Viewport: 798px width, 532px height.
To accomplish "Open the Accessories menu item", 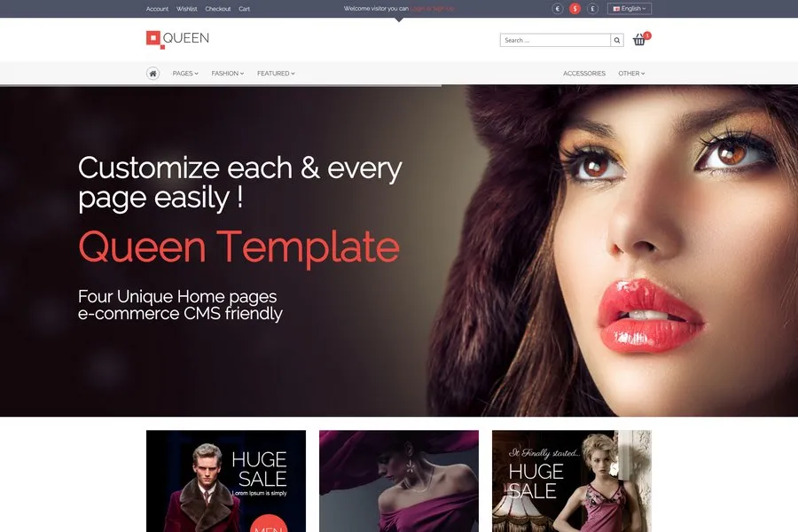I will tap(584, 74).
